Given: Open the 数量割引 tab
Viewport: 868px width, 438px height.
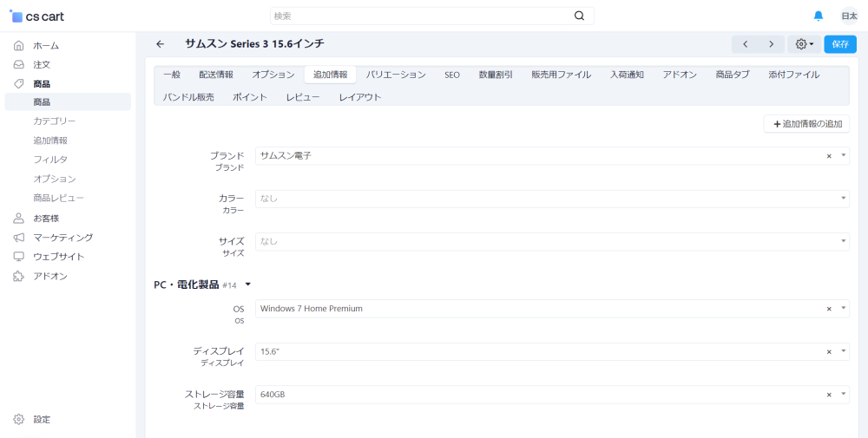Looking at the screenshot, I should (x=496, y=75).
